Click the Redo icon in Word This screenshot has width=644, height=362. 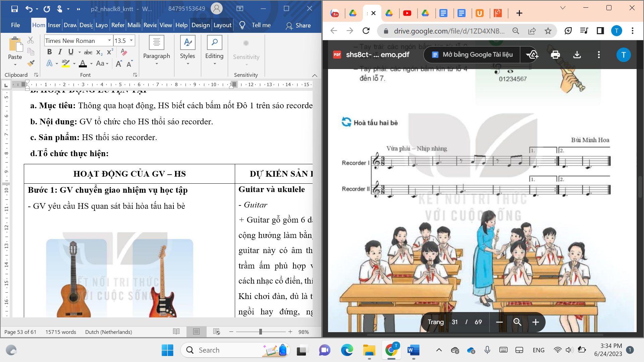coord(47,9)
